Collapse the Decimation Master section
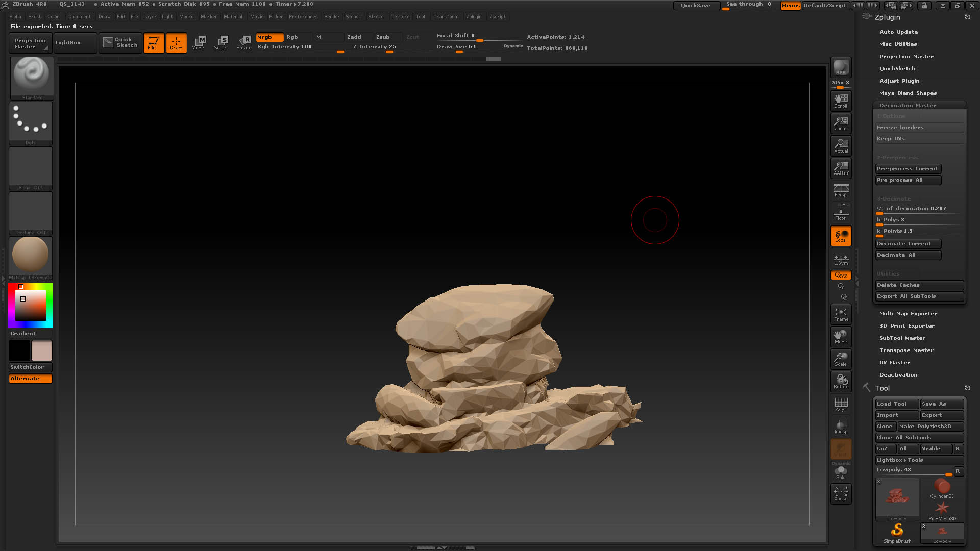The width and height of the screenshot is (980, 551). 908,105
